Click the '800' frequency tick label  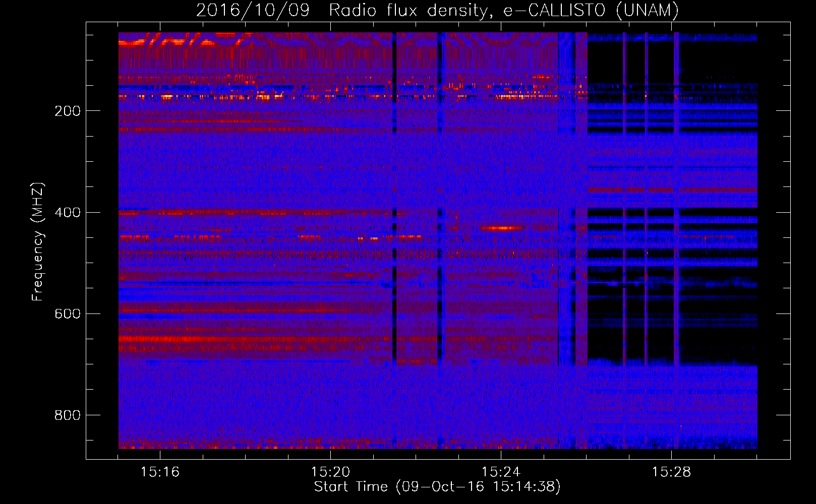coord(68,415)
